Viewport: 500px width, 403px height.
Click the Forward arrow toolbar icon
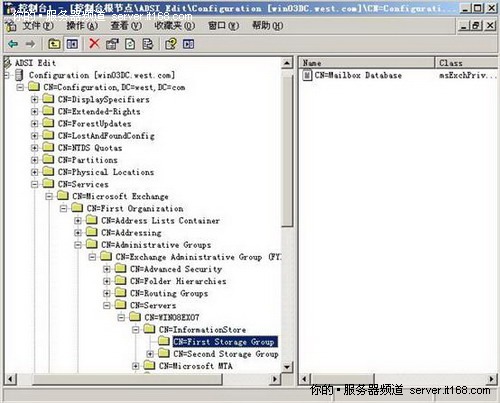30,44
